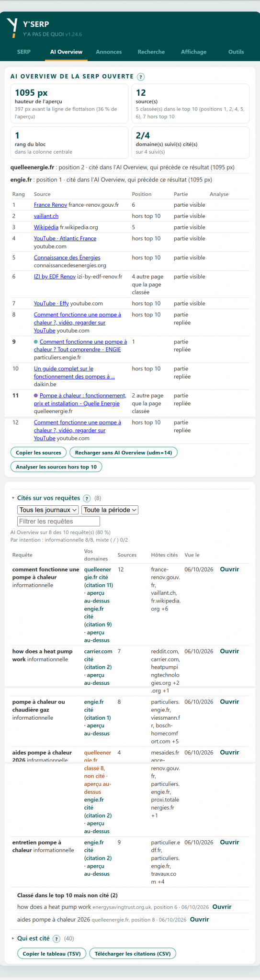Click Copier les sources button
This screenshot has width=260, height=980.
tap(38, 453)
